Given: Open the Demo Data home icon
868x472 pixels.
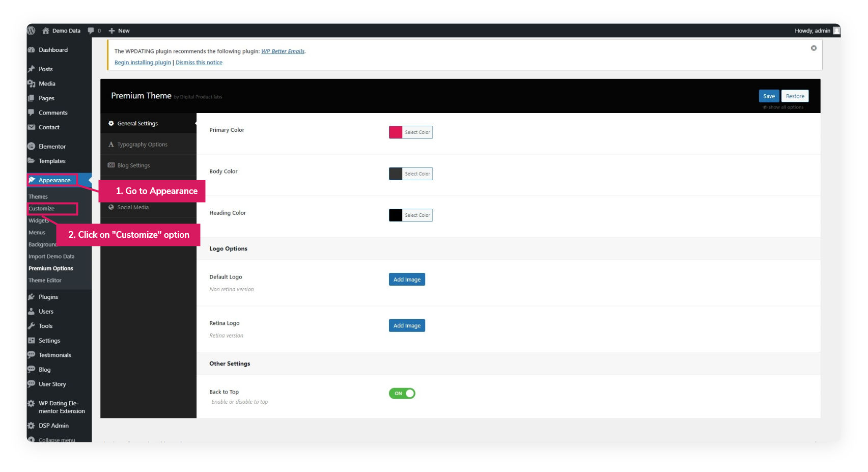Looking at the screenshot, I should (x=46, y=31).
